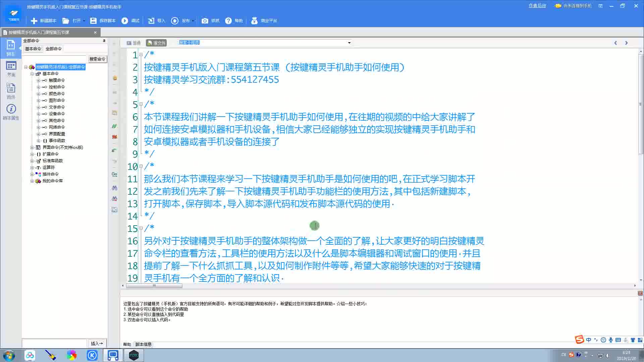Screen dimensions: 644x362
Task: Open the 商业平台 money bag icon
Action: (254, 21)
